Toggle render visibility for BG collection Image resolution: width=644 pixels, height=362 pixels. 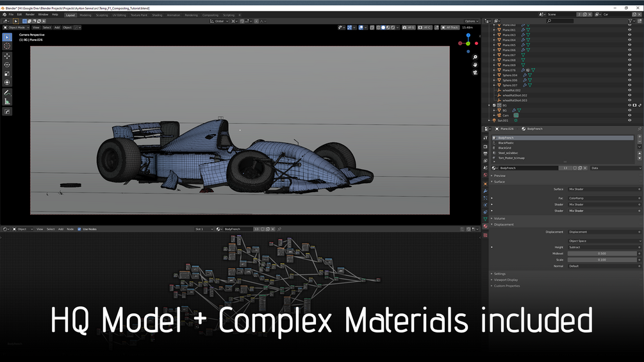click(x=634, y=106)
